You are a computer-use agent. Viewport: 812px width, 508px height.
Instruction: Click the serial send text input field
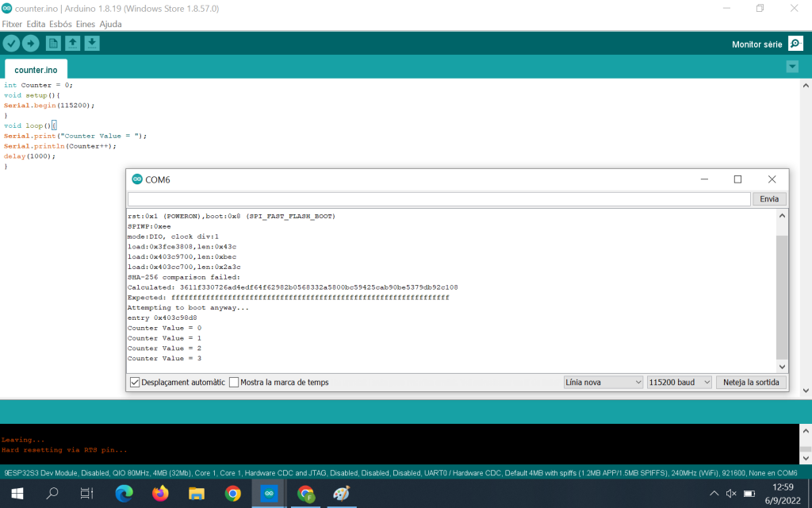[439, 199]
